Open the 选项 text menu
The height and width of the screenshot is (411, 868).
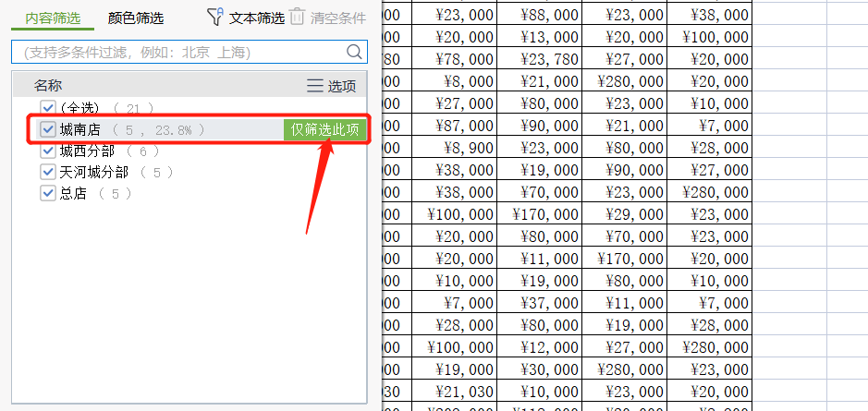point(342,86)
